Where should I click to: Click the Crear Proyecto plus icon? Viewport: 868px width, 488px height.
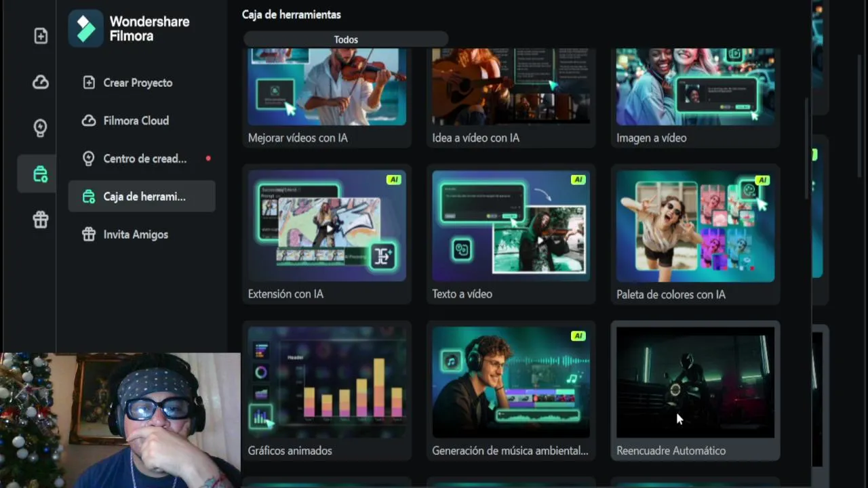(89, 83)
